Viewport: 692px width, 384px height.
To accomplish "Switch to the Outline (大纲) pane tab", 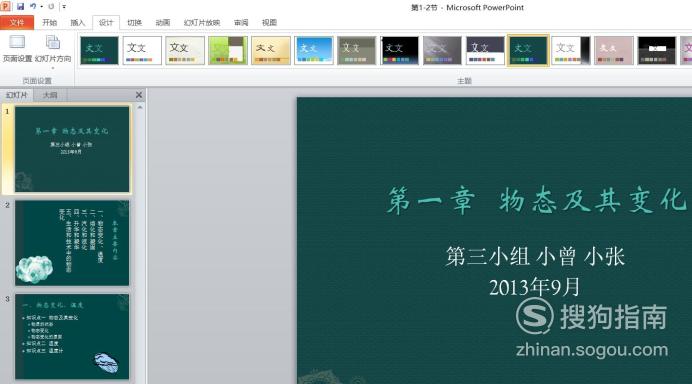I will (x=50, y=95).
